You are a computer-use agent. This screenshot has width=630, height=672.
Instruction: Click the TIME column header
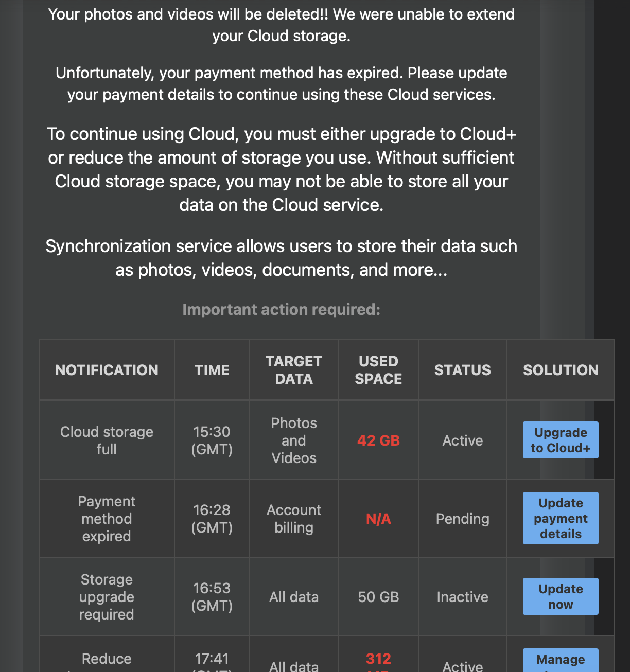212,370
